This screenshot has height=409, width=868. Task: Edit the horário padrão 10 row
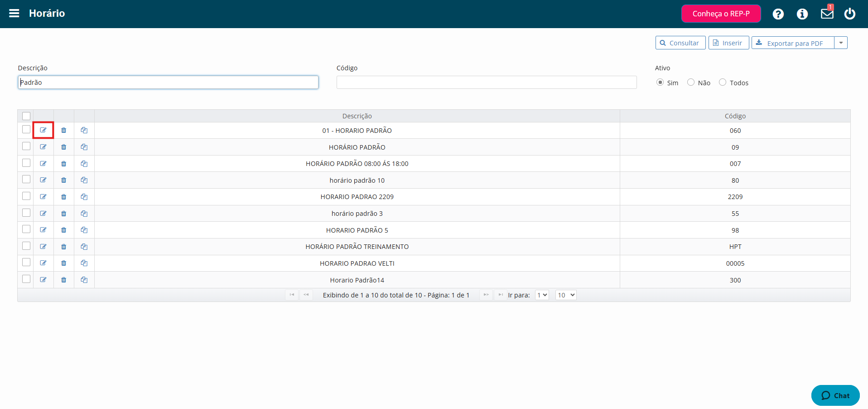tap(43, 180)
